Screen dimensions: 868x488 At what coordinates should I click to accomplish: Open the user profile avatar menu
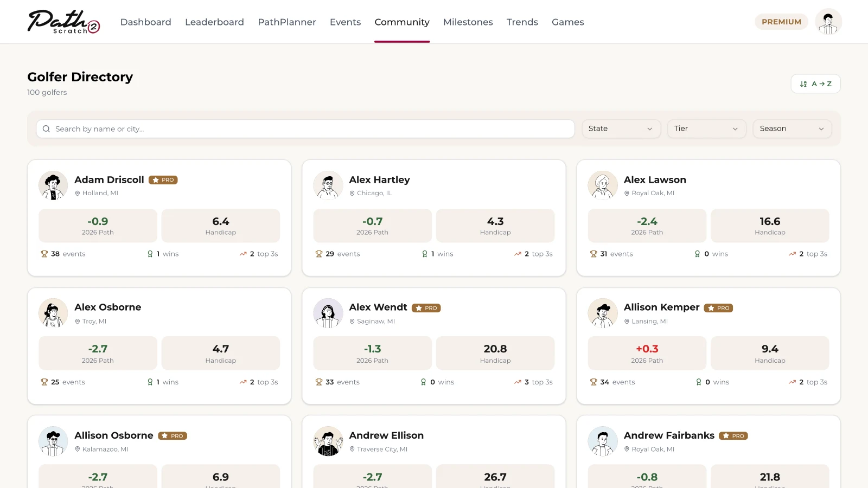pyautogui.click(x=828, y=22)
